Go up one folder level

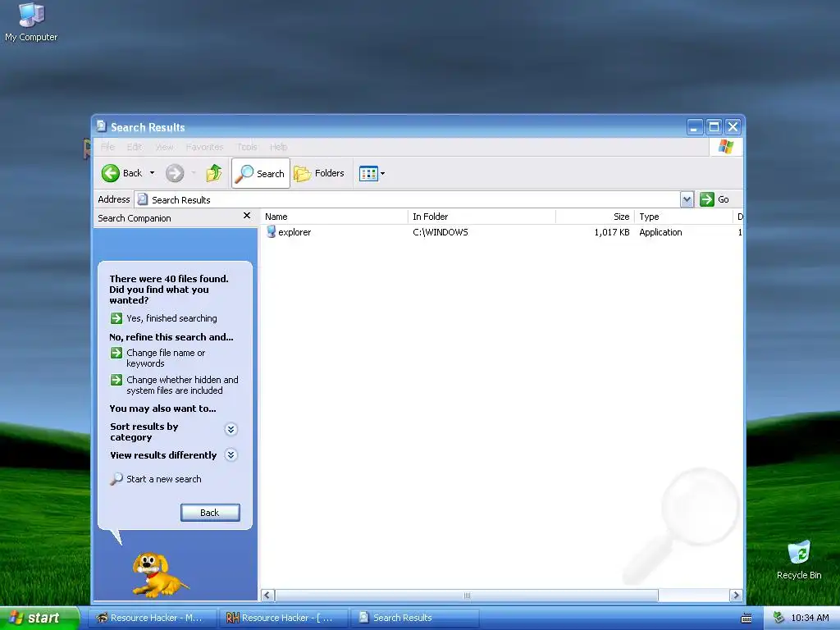(214, 173)
